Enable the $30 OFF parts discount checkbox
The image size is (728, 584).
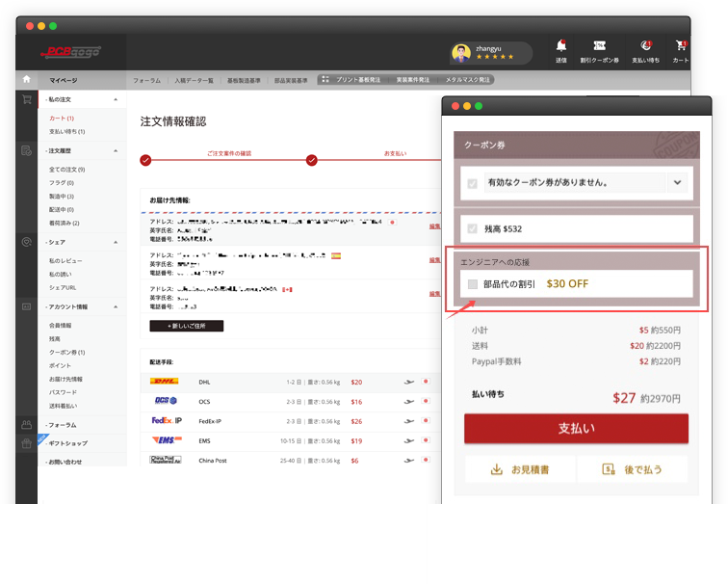[473, 284]
